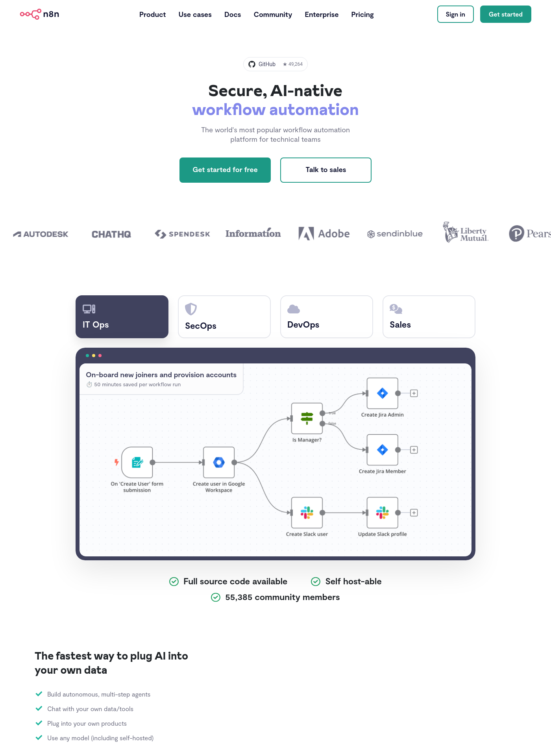This screenshot has height=756, width=551.
Task: Select the Create user in Google Workspace node
Action: (x=219, y=462)
